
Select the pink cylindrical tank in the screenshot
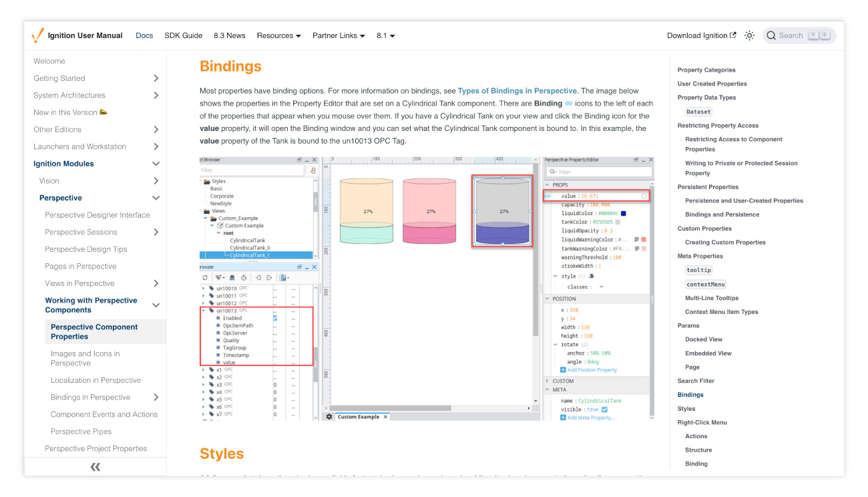[431, 210]
